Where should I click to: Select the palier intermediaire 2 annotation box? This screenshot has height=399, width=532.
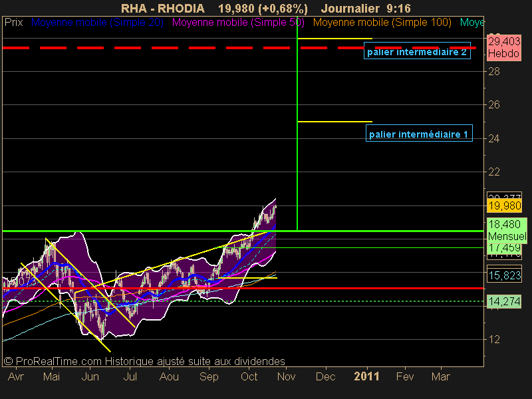tap(417, 51)
